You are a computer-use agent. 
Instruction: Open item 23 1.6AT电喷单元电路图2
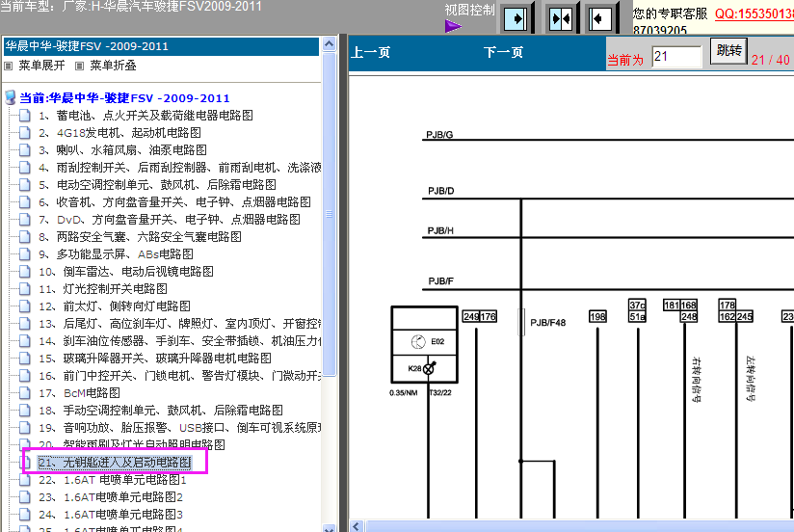click(111, 497)
